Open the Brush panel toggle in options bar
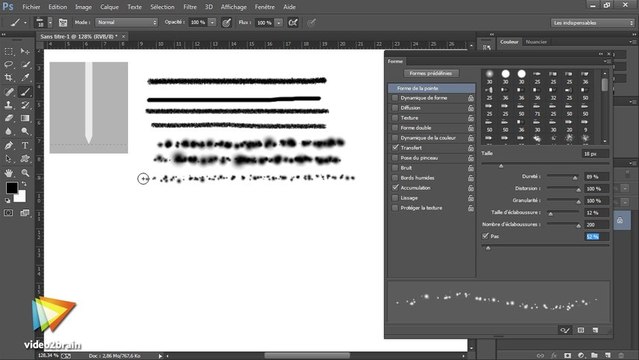 (x=63, y=22)
